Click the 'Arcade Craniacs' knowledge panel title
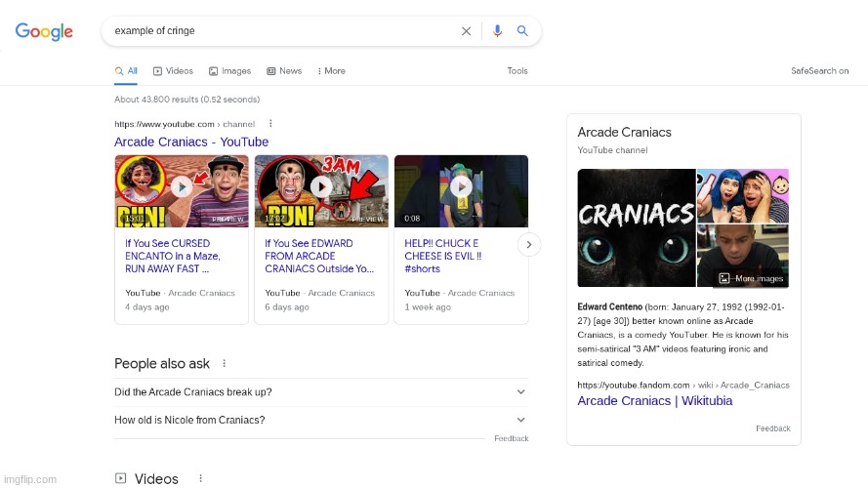This screenshot has height=488, width=868. 624,132
